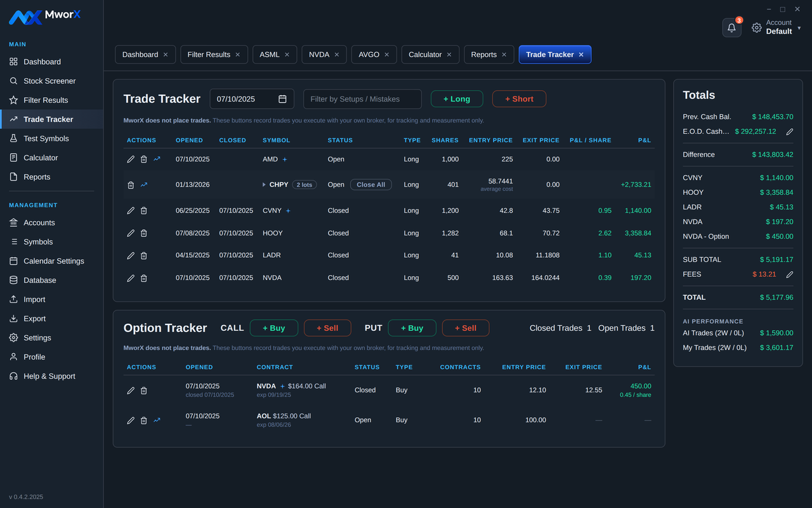
Task: Open Import in sidebar
Action: pyautogui.click(x=51, y=300)
